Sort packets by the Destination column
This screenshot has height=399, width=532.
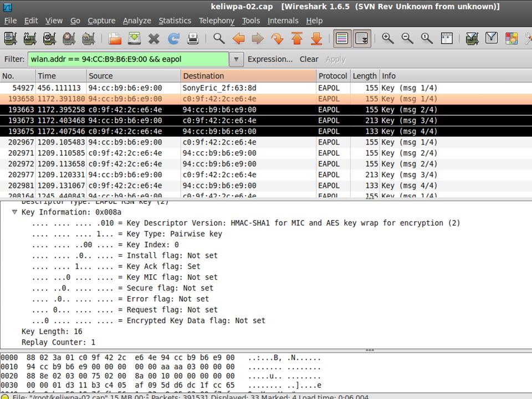(248, 76)
